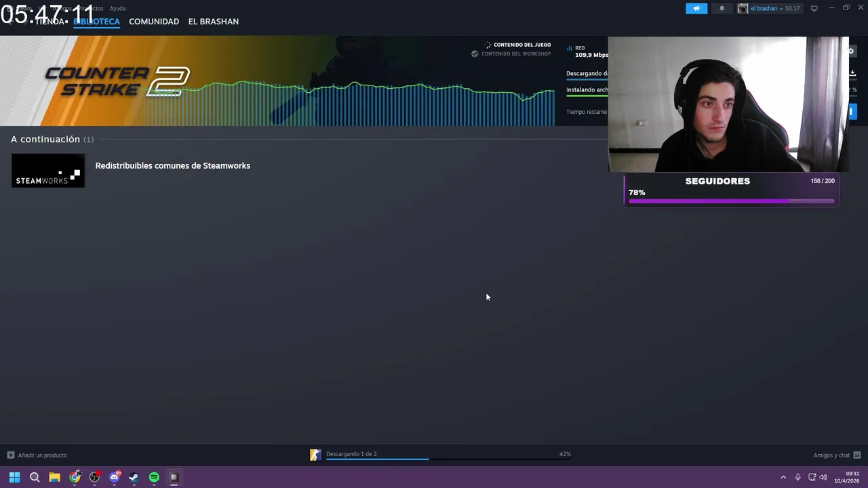868x488 pixels.
Task: Open the downloads settings gear icon
Action: tap(852, 51)
